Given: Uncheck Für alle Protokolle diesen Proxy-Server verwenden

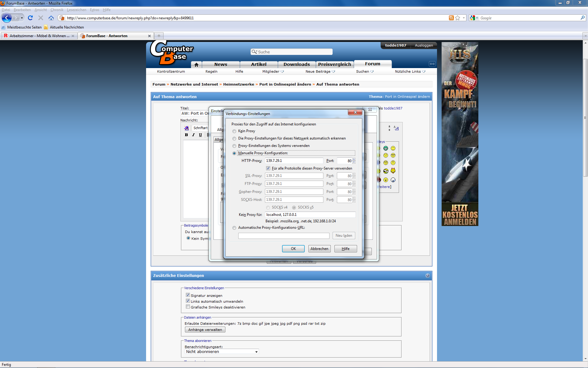Looking at the screenshot, I should pos(268,168).
